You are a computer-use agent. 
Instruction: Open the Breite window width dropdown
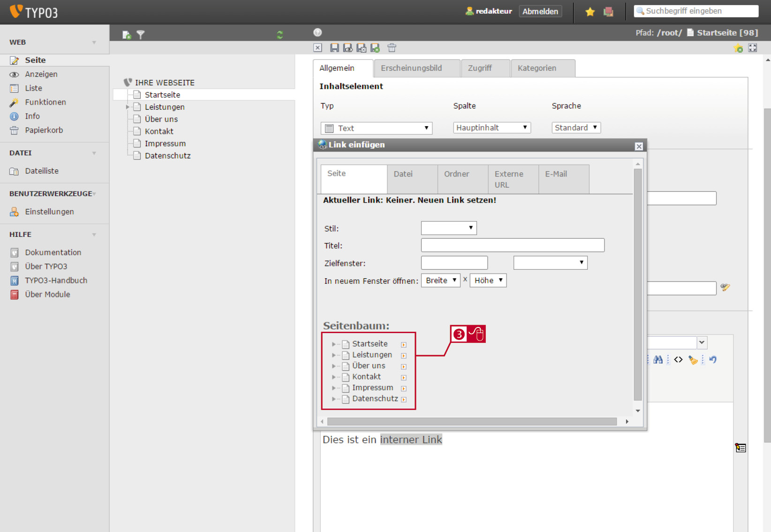pos(440,281)
